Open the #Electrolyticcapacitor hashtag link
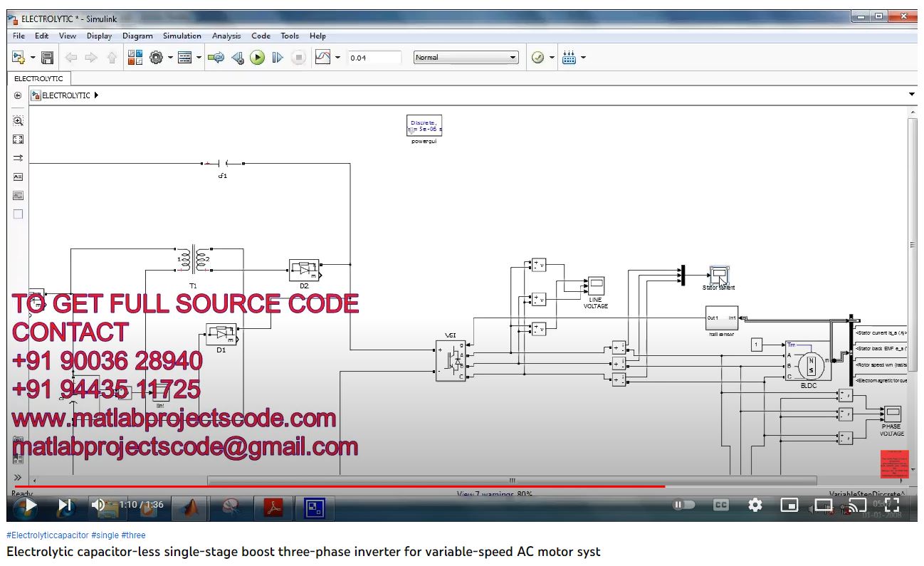The width and height of the screenshot is (924, 566). (x=48, y=535)
